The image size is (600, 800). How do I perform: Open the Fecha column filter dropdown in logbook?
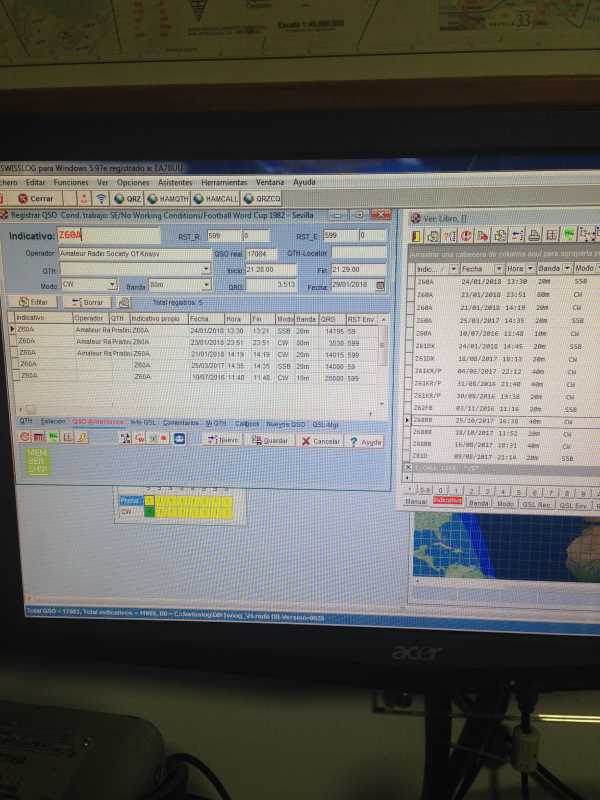click(x=499, y=268)
